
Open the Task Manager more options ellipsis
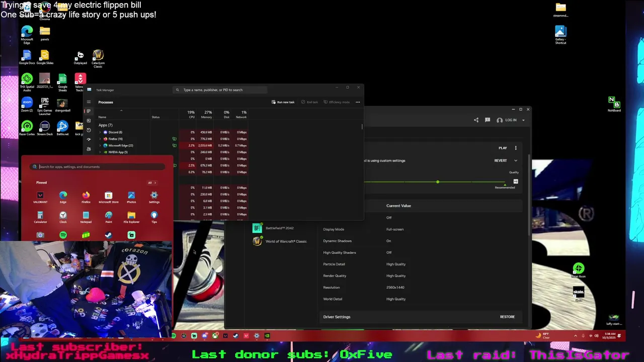358,102
